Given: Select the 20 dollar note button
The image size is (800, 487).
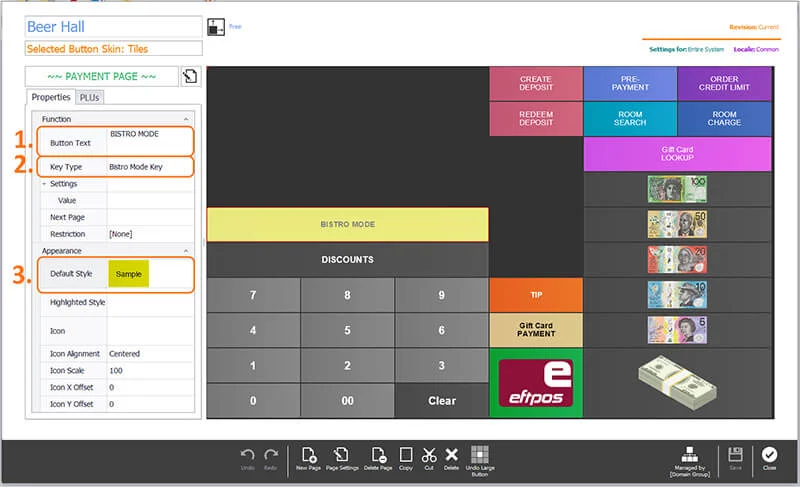Looking at the screenshot, I should pos(678,260).
